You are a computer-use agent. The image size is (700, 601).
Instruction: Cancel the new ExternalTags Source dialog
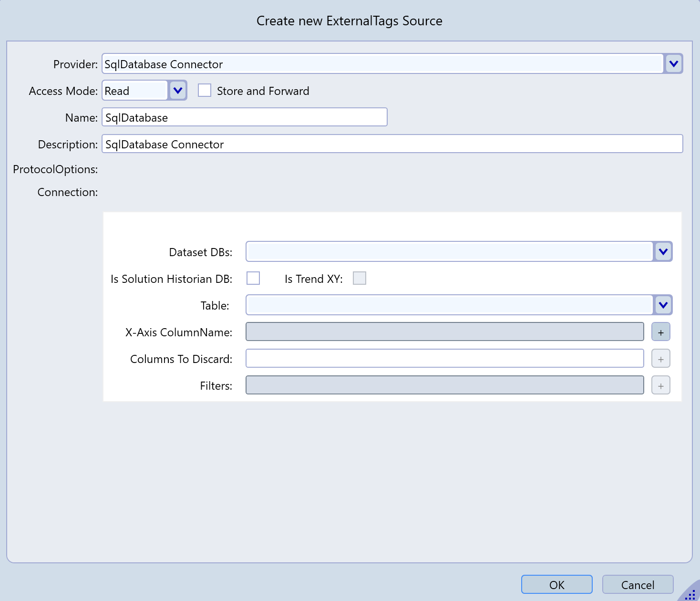(x=638, y=585)
